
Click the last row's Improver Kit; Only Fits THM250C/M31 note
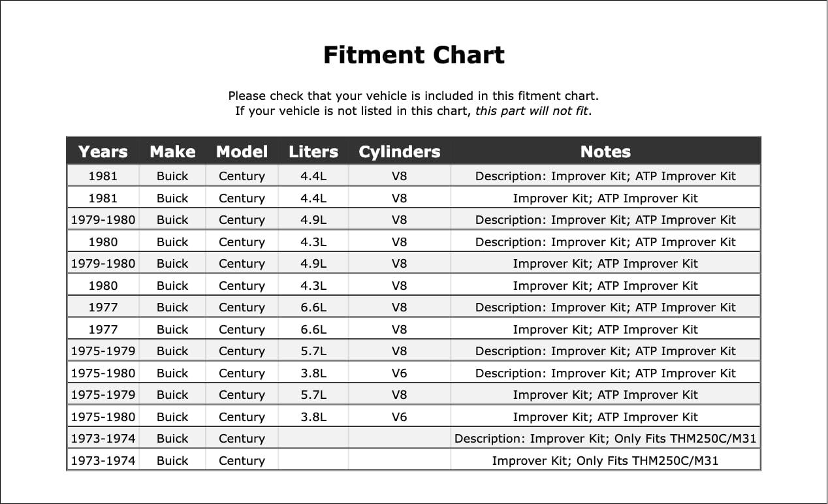[605, 460]
